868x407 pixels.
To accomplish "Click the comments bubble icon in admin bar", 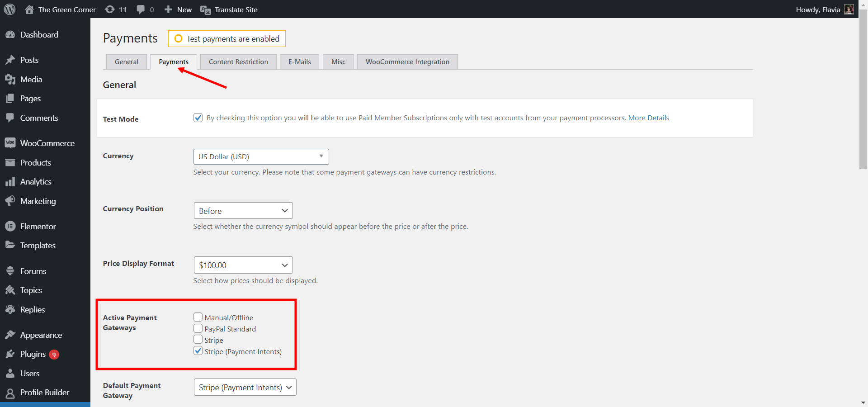I will point(141,9).
